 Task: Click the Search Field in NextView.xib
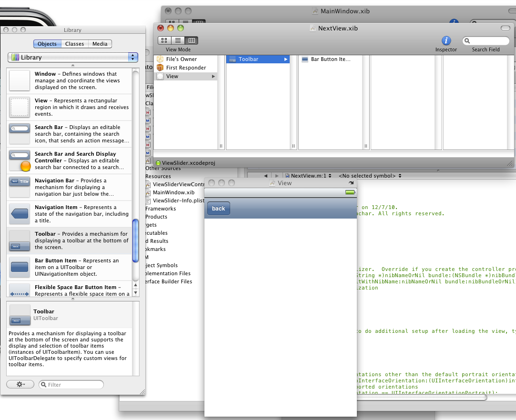click(x=486, y=41)
